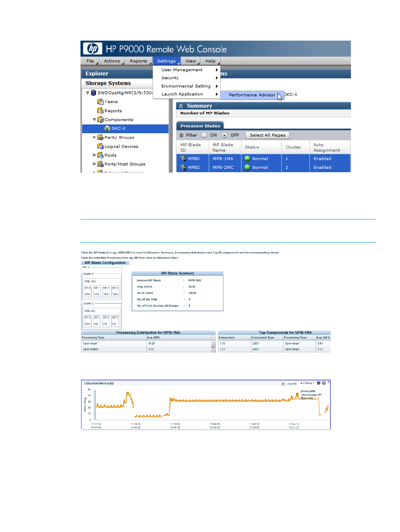Open the Help menu
400x532 pixels.
[x=210, y=61]
